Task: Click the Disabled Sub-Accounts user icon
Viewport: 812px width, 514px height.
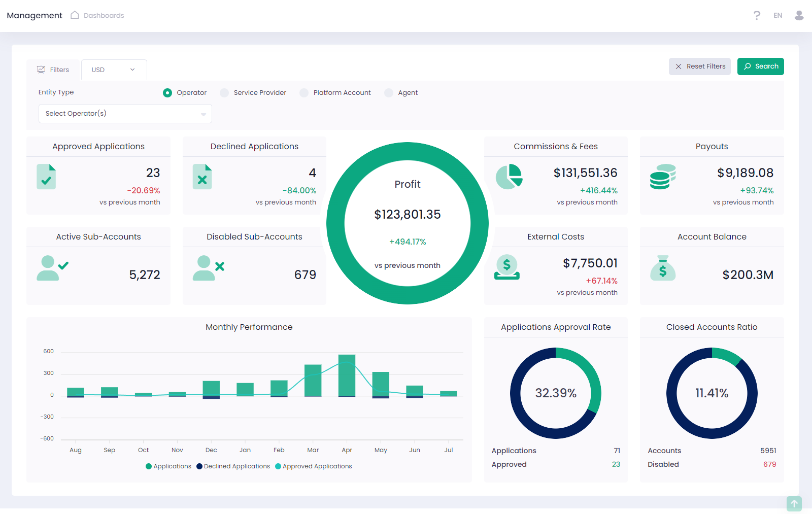Action: pos(208,268)
